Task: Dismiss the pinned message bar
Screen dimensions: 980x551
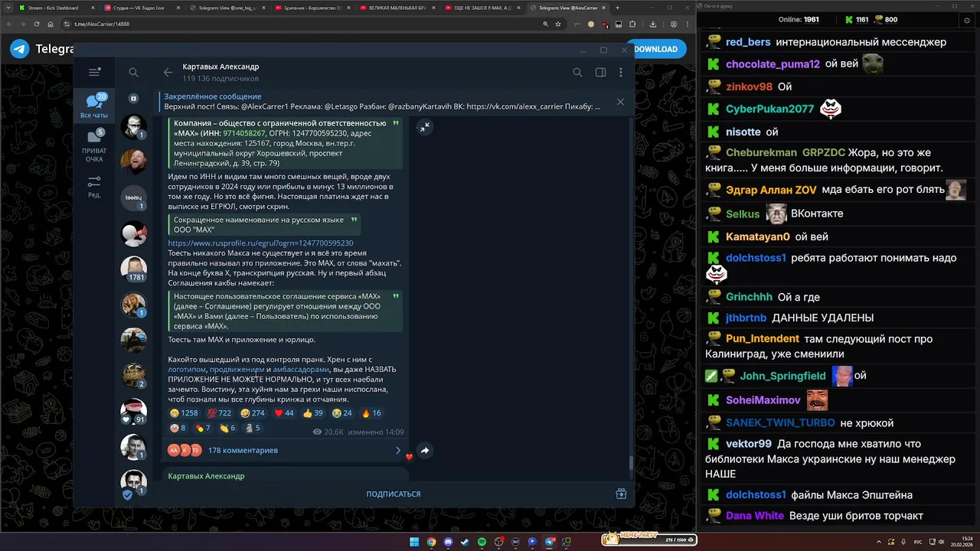Action: [620, 101]
